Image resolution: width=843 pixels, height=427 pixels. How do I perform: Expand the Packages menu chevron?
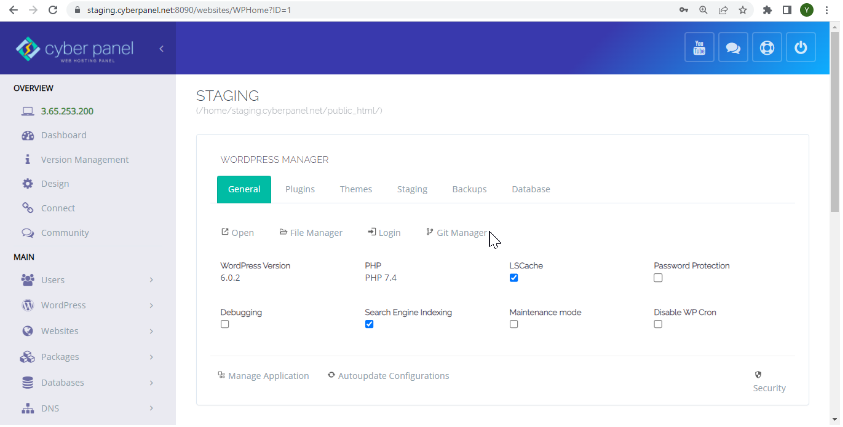(151, 357)
